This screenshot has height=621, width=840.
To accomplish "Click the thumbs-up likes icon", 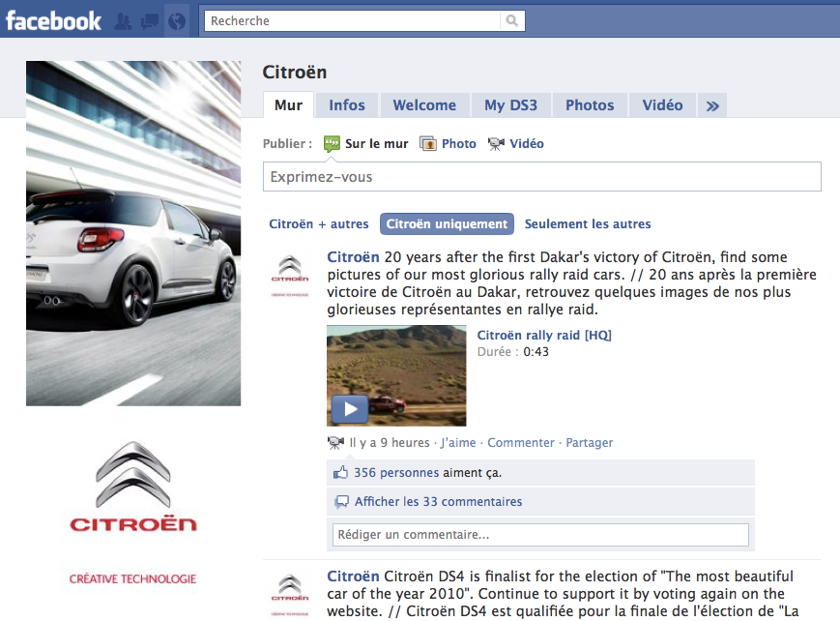I will 340,472.
